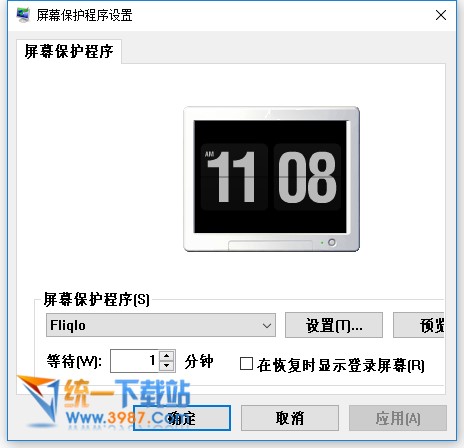Viewport: 464px width, 448px height.
Task: Open screen saver 设置(T)... button
Action: tap(334, 325)
